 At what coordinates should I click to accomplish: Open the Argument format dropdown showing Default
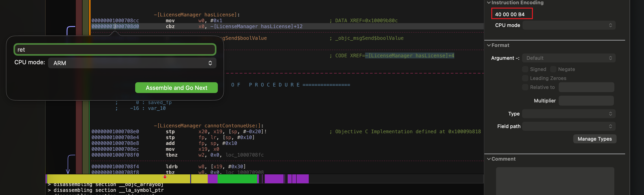[x=569, y=58]
